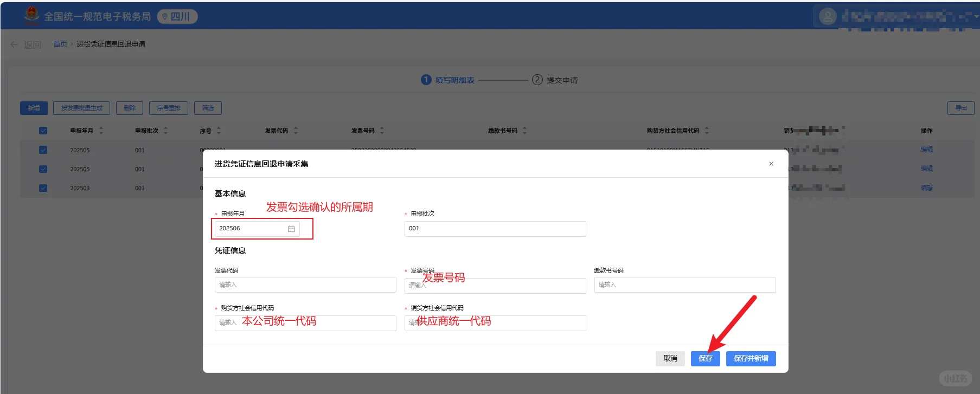
Task: Click step 1 circle 填写明细表
Action: point(426,80)
